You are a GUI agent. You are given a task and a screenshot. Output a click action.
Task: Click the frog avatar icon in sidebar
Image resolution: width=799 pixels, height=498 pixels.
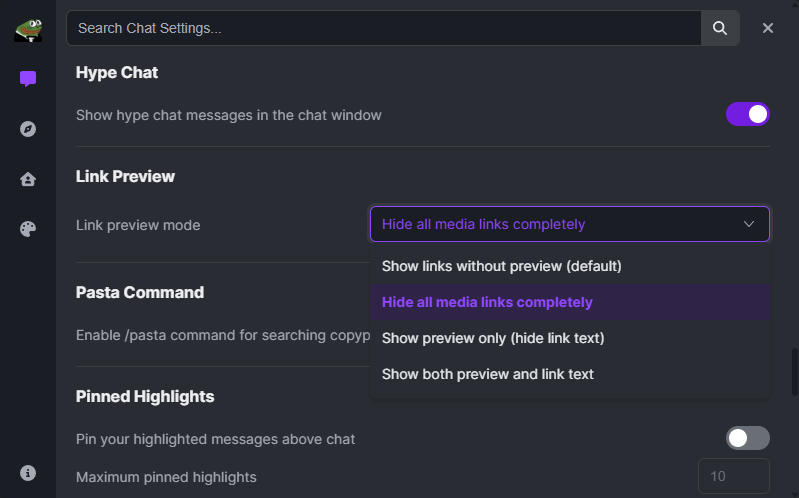point(28,30)
